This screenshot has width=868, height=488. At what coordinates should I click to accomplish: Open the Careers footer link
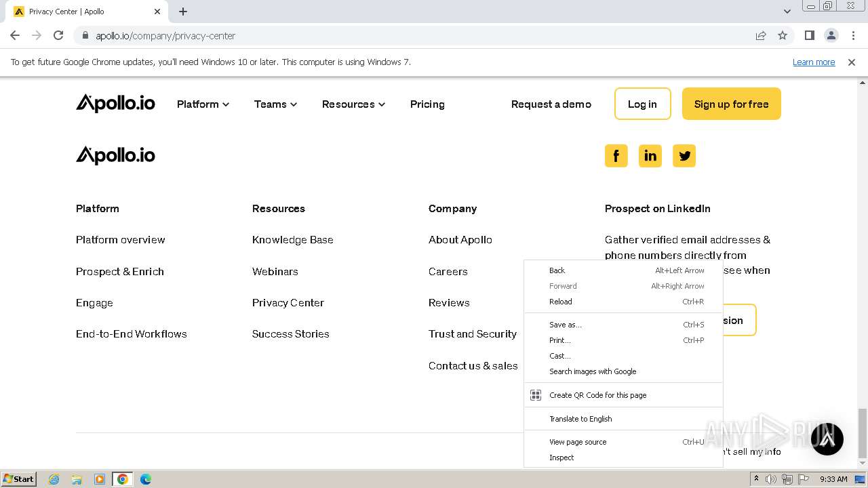point(448,271)
